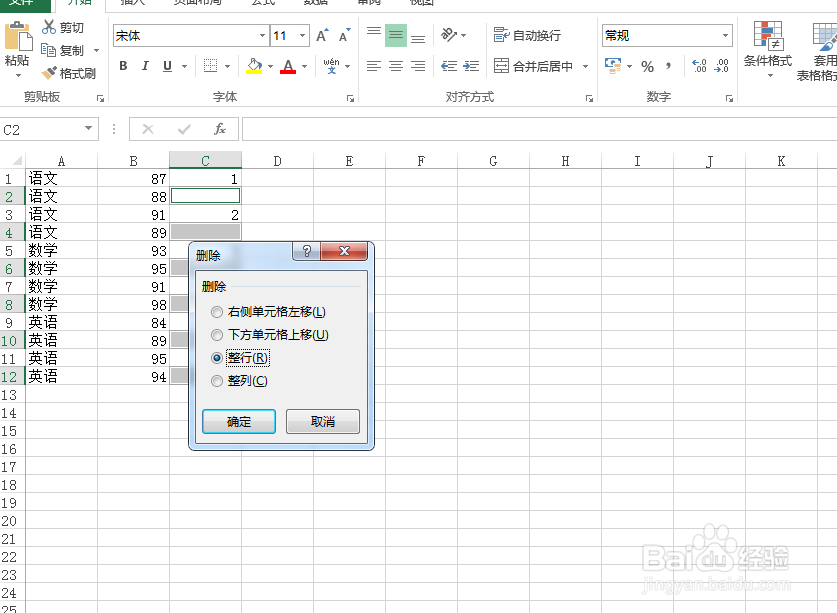The height and width of the screenshot is (613, 837).
Task: Apply percent style in the Number group
Action: point(645,67)
